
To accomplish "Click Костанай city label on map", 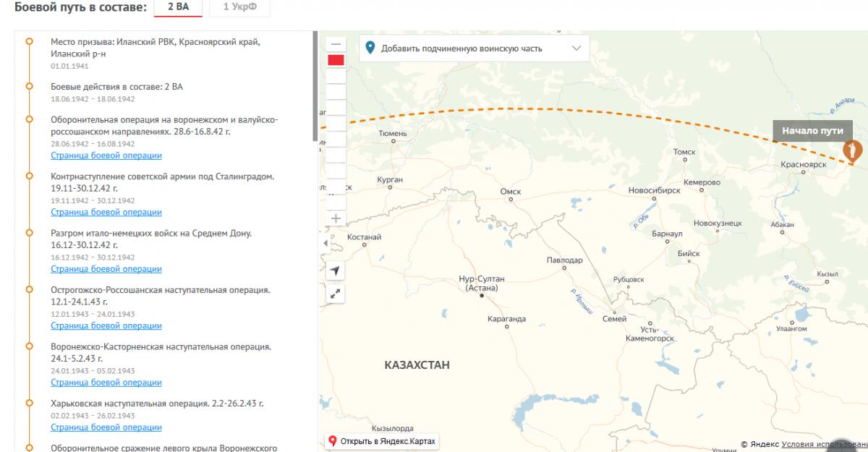I will coord(364,237).
